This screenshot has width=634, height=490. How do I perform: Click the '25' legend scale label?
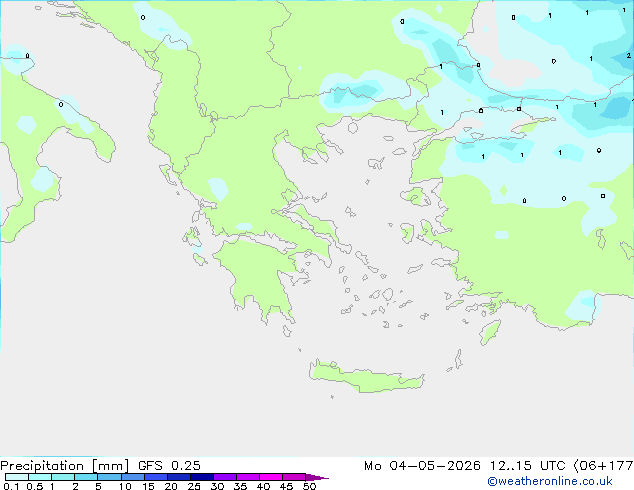tap(194, 486)
